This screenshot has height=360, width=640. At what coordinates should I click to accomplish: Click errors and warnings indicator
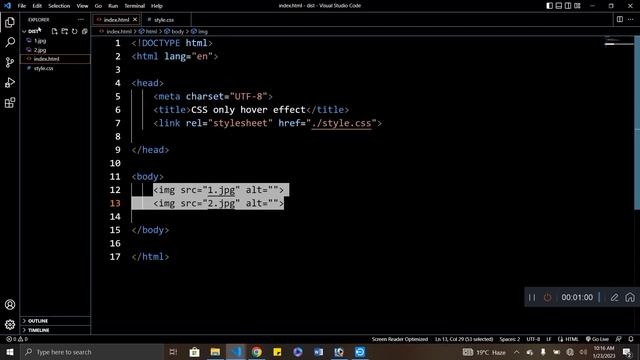[17, 339]
